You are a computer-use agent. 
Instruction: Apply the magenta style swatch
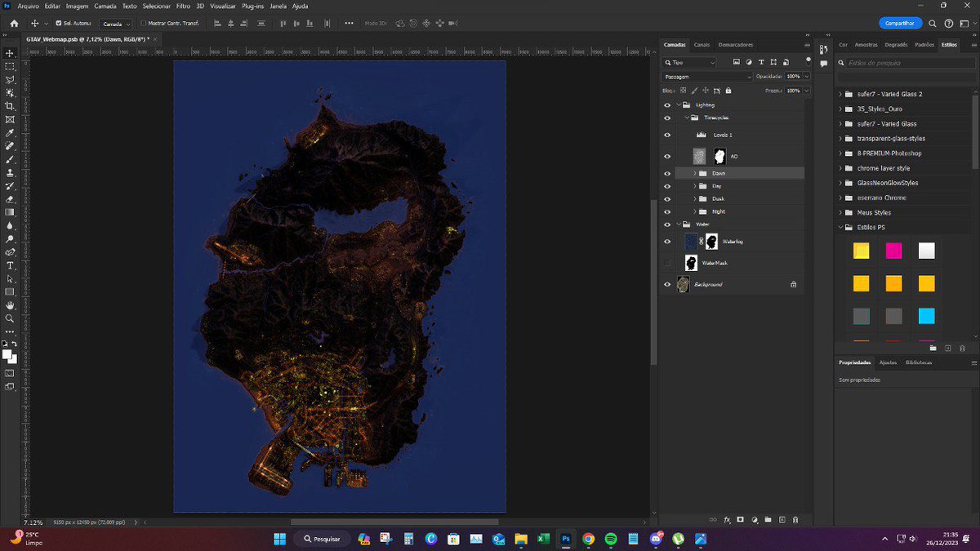tap(893, 251)
